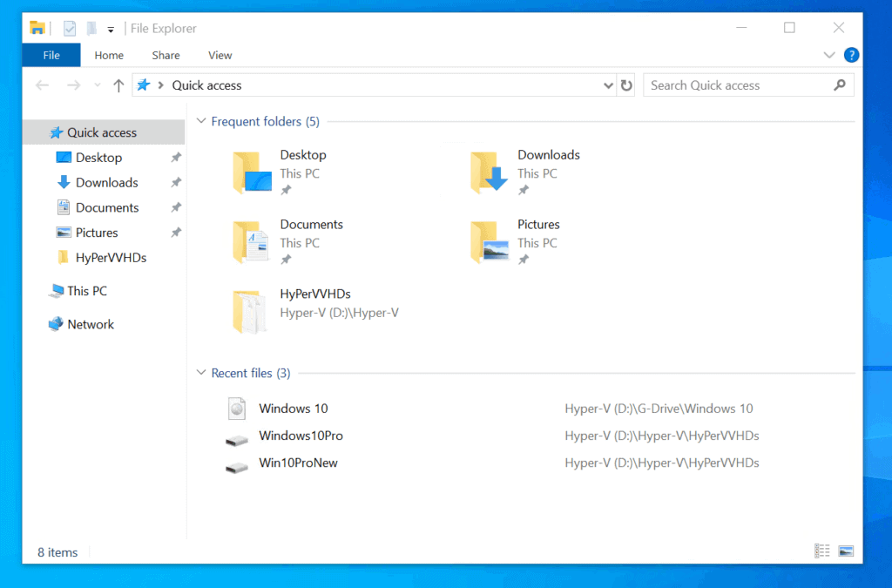The width and height of the screenshot is (892, 588).
Task: Select the Win10ProNew recent file name
Action: pos(298,463)
